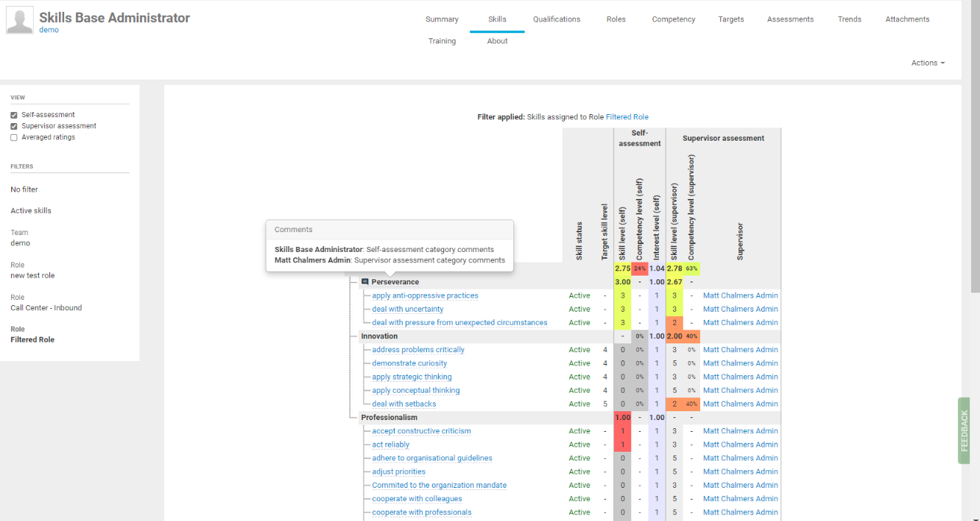Click the 'demo' team link under username

point(49,30)
